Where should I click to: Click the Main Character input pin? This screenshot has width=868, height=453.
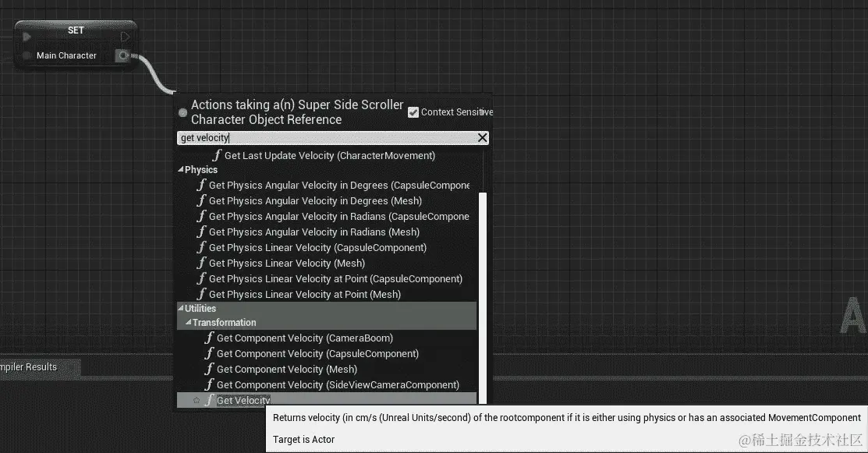point(26,55)
